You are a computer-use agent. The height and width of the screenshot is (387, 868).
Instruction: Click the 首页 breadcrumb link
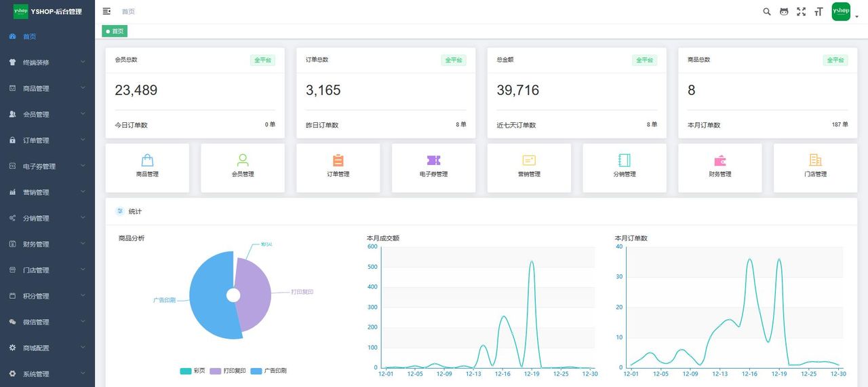coord(128,12)
